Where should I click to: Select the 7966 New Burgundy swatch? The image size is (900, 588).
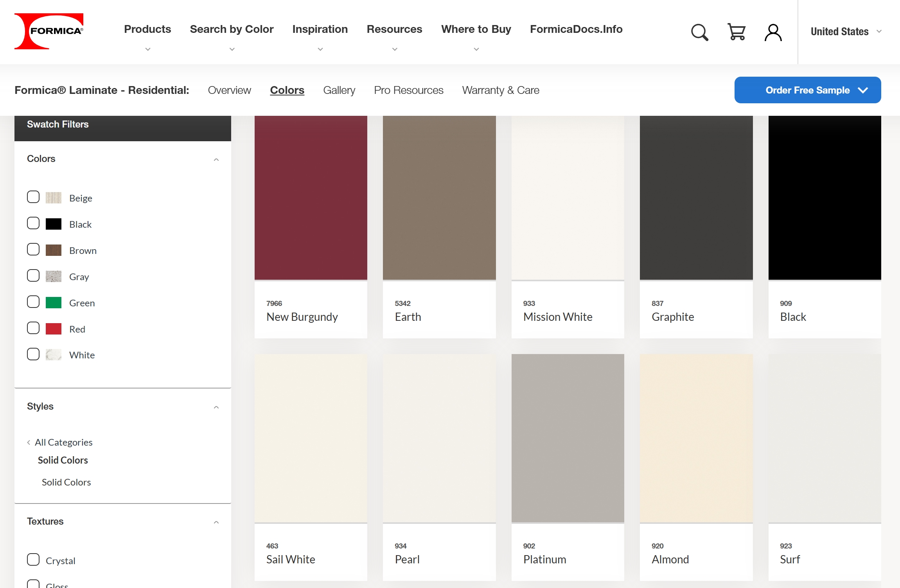click(311, 198)
